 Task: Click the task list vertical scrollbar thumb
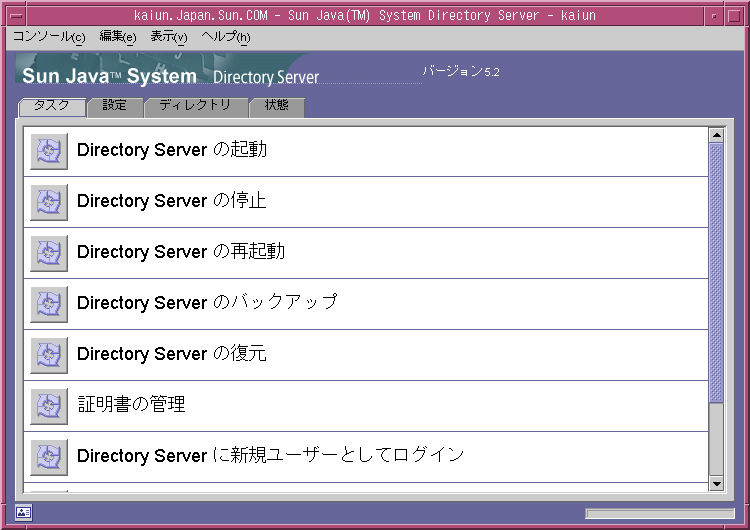click(x=716, y=273)
